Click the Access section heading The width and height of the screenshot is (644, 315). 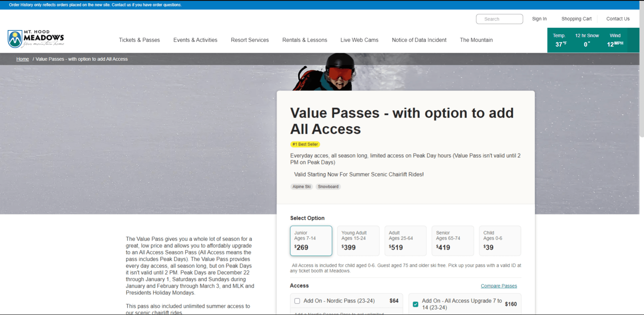(299, 286)
